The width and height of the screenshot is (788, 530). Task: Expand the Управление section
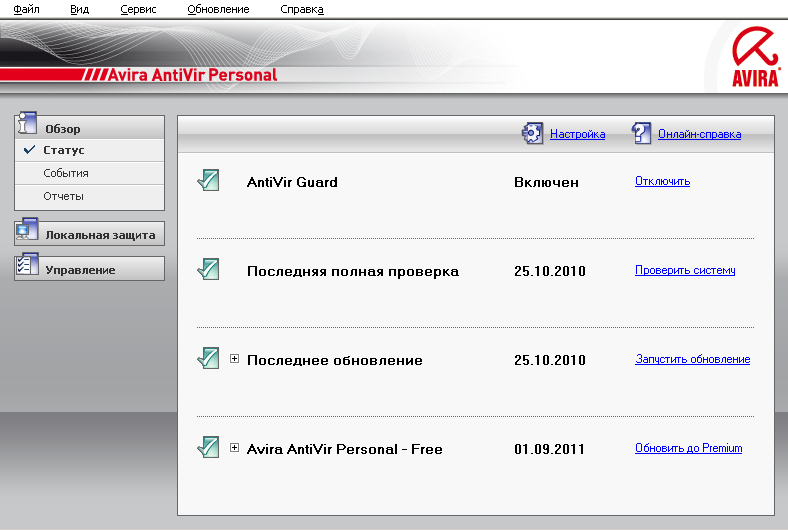point(89,269)
